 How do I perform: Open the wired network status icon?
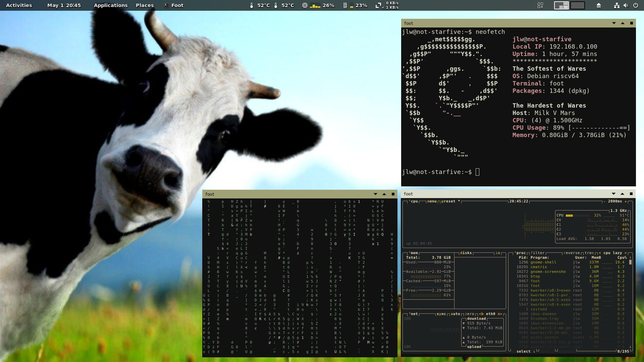(x=616, y=5)
